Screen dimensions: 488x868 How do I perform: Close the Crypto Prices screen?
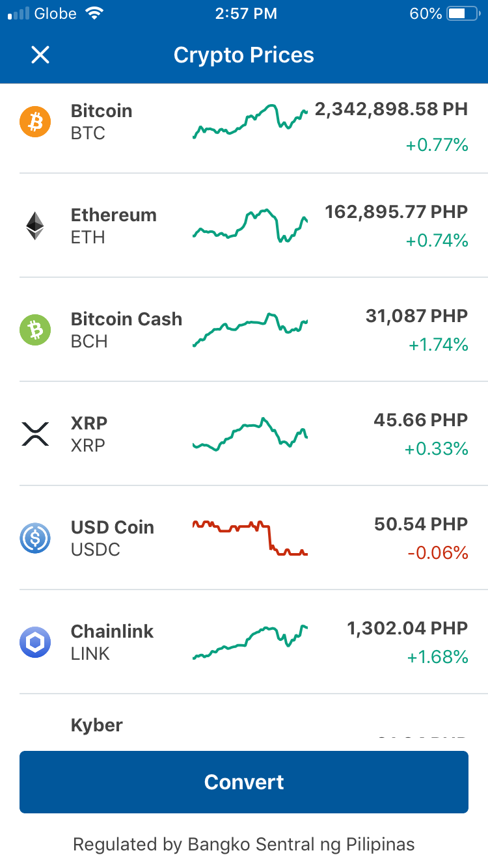pyautogui.click(x=40, y=55)
